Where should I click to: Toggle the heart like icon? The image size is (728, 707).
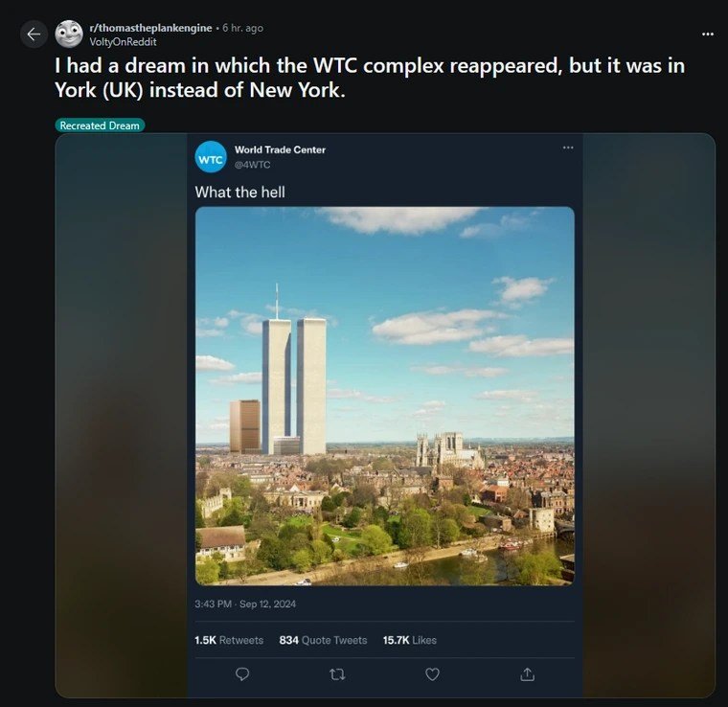[432, 674]
